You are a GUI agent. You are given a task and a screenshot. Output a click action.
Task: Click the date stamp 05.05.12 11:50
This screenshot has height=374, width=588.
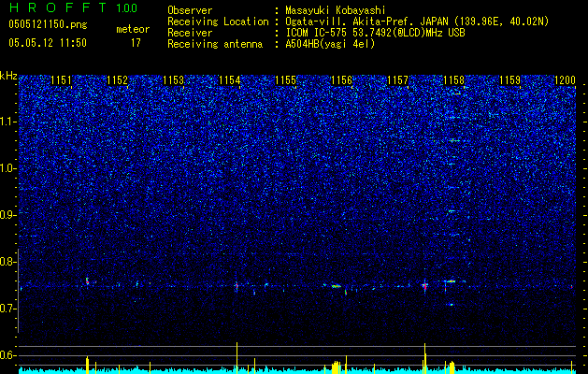pyautogui.click(x=48, y=43)
